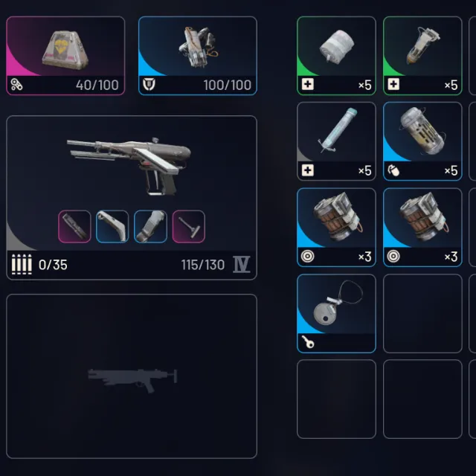Select the green-bordered injector healing item
This screenshot has width=476, height=476.
point(422,56)
